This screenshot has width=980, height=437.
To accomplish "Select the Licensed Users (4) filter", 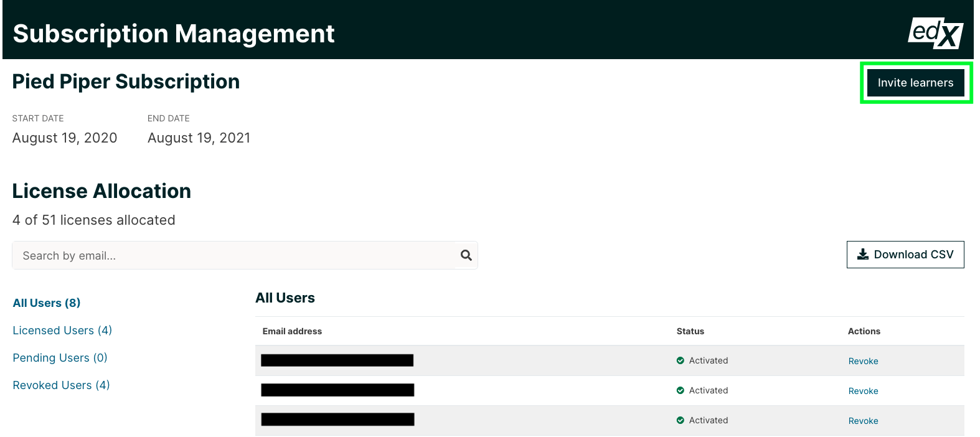I will (62, 331).
